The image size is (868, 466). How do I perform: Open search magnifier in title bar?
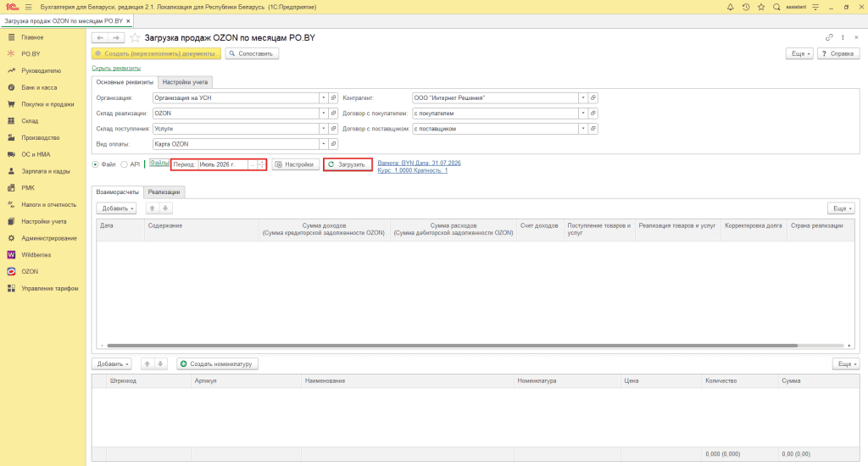776,7
